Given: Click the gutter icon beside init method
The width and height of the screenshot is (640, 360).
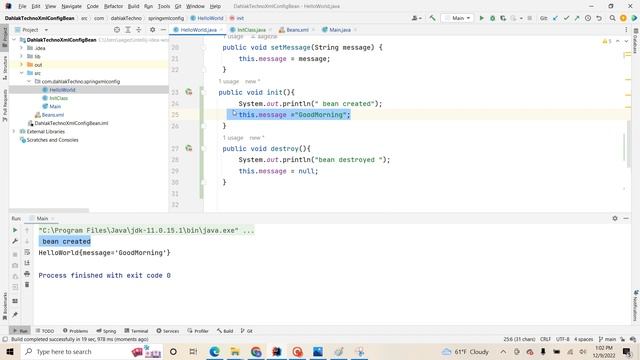Looking at the screenshot, I should click(189, 92).
